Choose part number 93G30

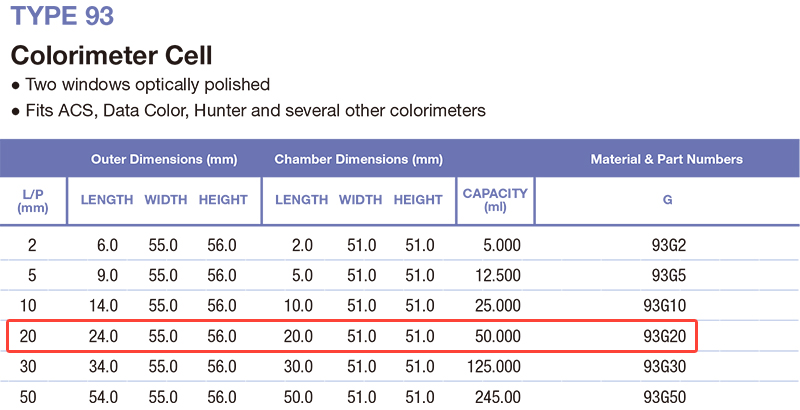tap(665, 367)
